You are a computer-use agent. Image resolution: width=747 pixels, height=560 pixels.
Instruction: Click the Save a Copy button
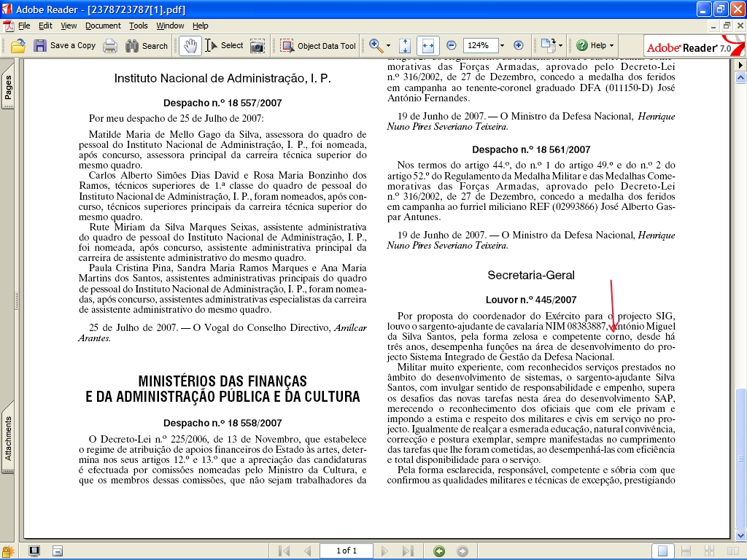(x=65, y=46)
